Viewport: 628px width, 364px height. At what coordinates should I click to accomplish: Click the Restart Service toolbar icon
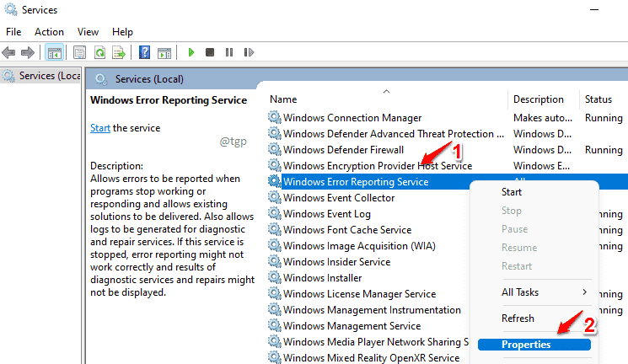click(x=249, y=52)
